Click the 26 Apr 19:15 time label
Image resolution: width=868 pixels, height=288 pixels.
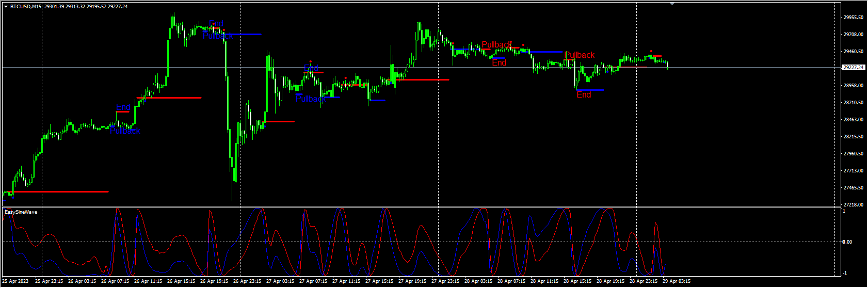(x=214, y=282)
